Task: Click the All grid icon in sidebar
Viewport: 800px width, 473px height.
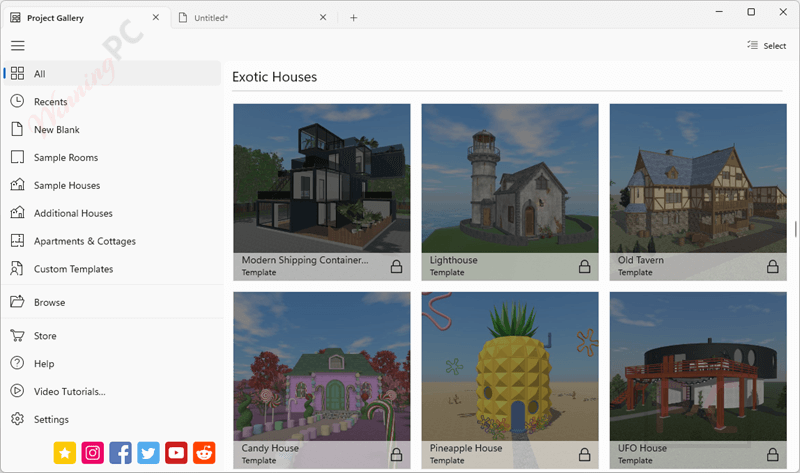Action: click(17, 73)
